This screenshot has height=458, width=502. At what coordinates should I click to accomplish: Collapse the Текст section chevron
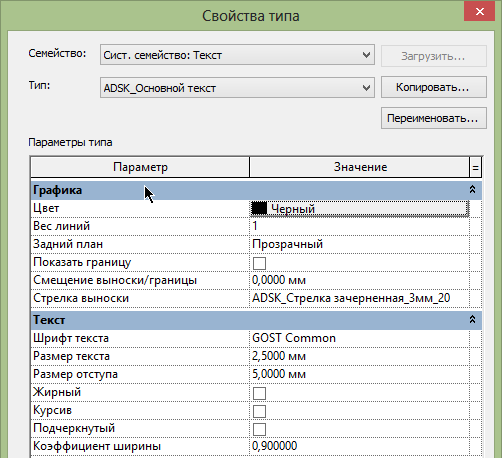[x=472, y=319]
